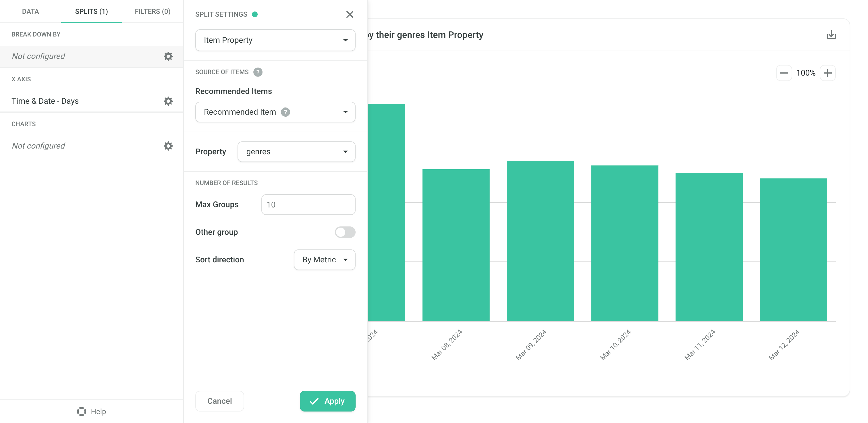Zoom out on the chart
The height and width of the screenshot is (423, 868).
click(x=784, y=73)
